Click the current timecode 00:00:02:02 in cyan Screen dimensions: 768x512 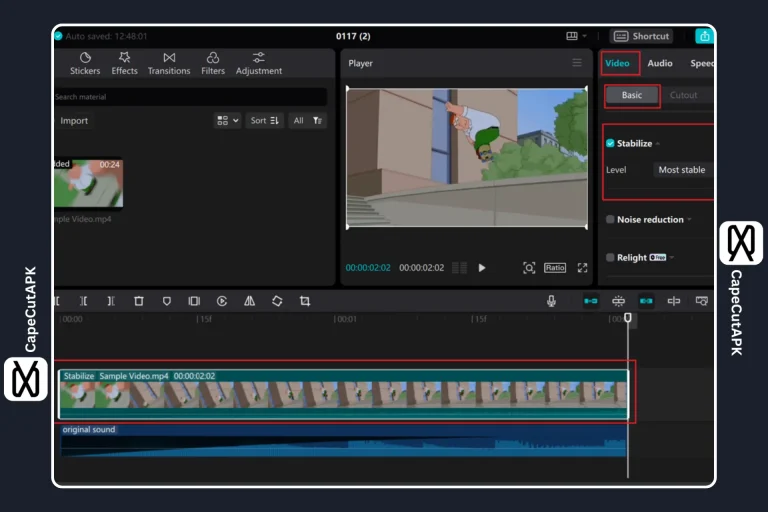tap(368, 268)
